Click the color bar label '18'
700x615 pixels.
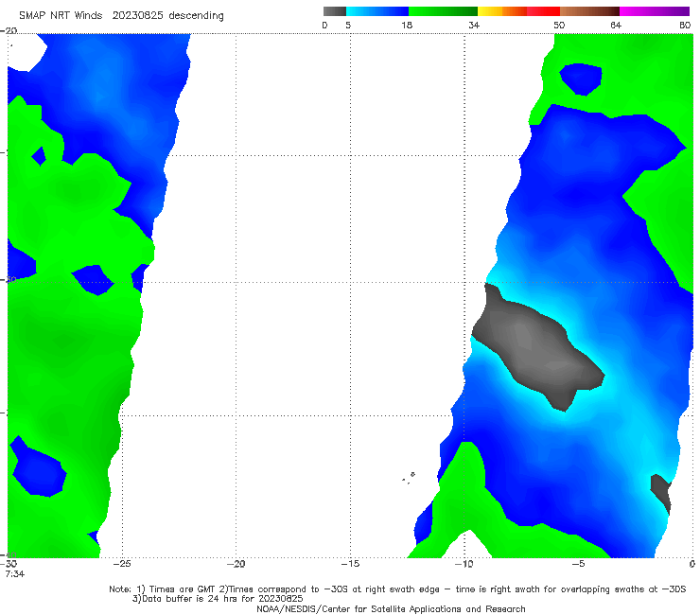pos(407,26)
